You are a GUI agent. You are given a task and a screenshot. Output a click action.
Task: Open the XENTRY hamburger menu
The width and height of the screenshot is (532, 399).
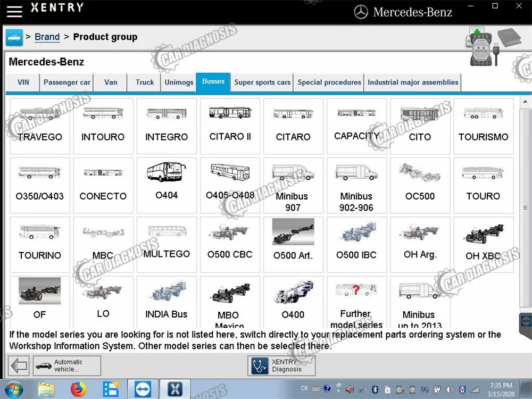[x=14, y=11]
